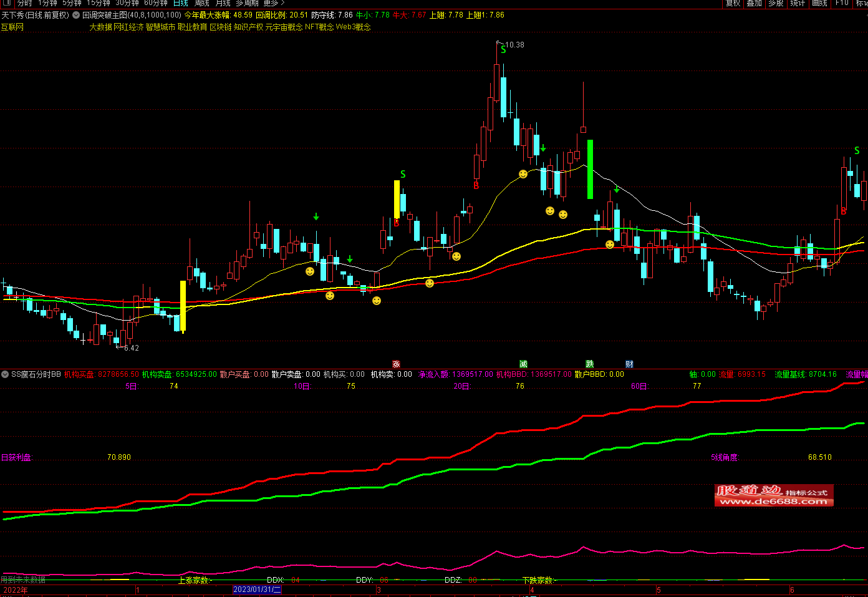Open the F10 company info
868x597 pixels.
pyautogui.click(x=842, y=3)
